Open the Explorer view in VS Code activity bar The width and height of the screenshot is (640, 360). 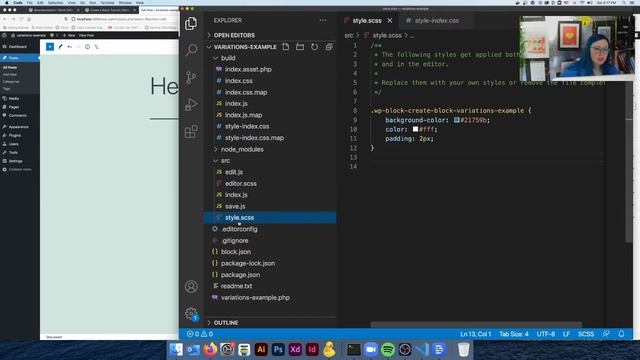click(x=191, y=24)
